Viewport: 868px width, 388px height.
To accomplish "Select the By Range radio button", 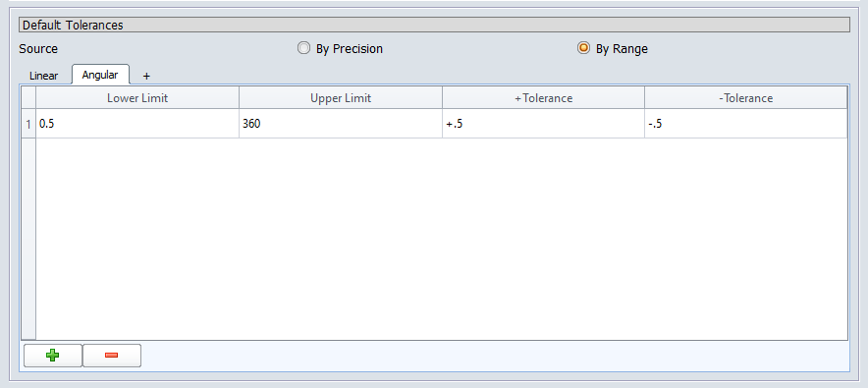I will [583, 48].
